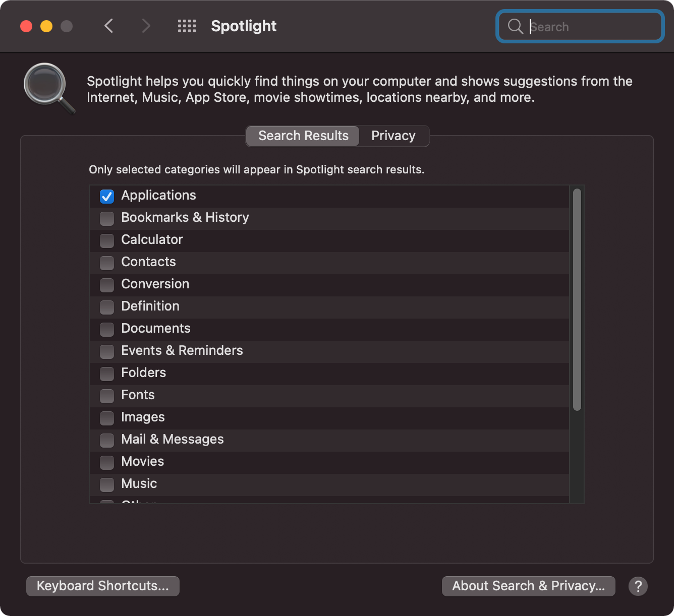The width and height of the screenshot is (674, 616).
Task: Tick the Folders checkbox
Action: click(107, 374)
